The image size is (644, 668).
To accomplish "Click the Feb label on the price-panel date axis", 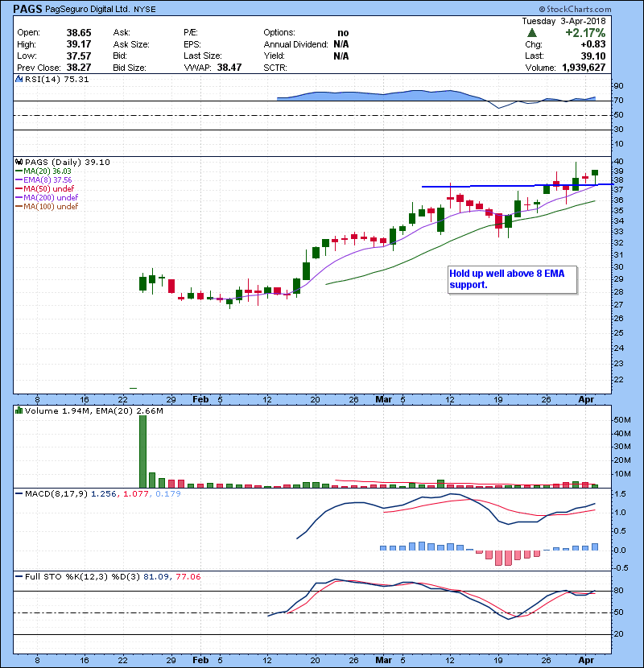I will pos(200,400).
